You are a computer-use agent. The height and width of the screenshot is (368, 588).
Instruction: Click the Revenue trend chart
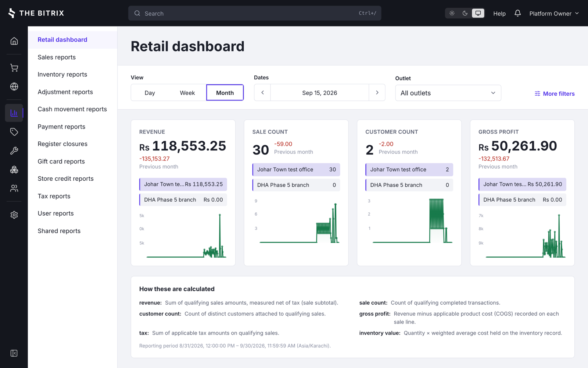[183, 235]
